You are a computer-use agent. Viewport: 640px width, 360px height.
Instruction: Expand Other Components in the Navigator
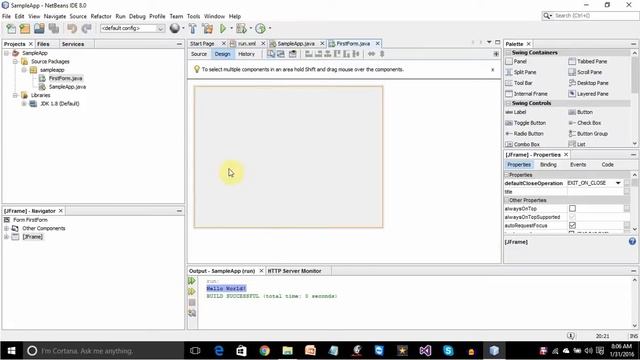(7, 228)
